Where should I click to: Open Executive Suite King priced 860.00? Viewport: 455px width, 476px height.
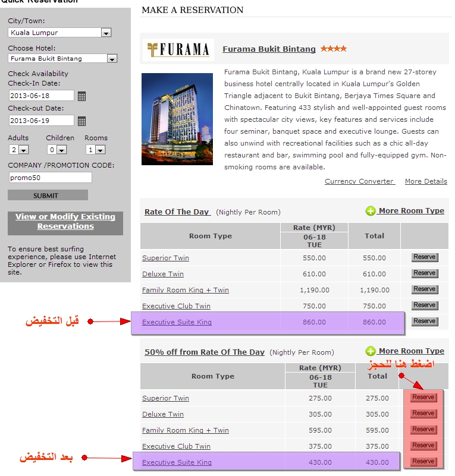[177, 323]
